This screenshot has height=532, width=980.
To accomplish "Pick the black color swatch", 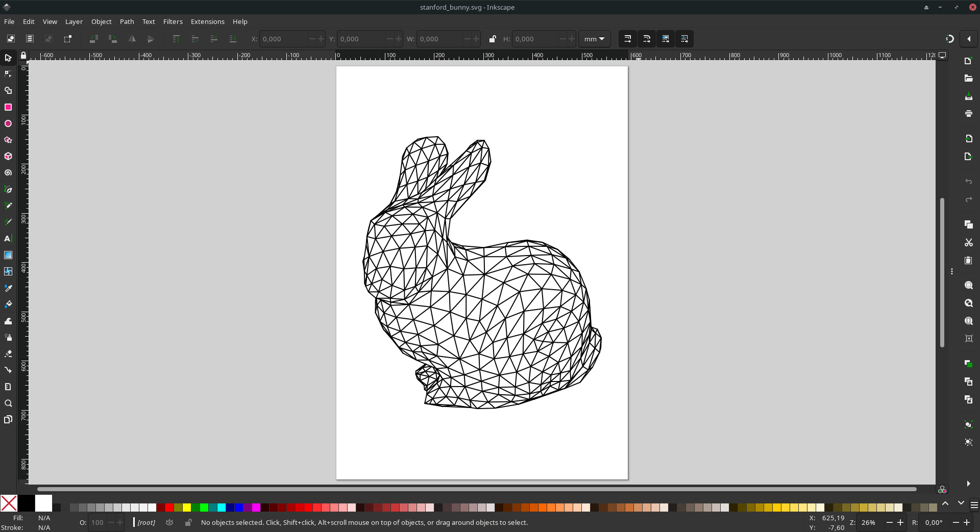I will [26, 503].
